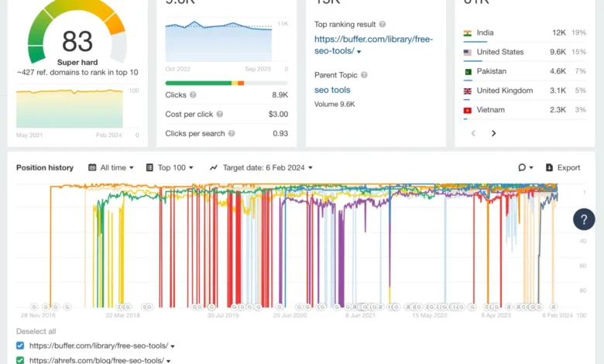Uncheck the buffer.com free-seo-tools checkbox
This screenshot has height=364, width=604.
(x=20, y=346)
